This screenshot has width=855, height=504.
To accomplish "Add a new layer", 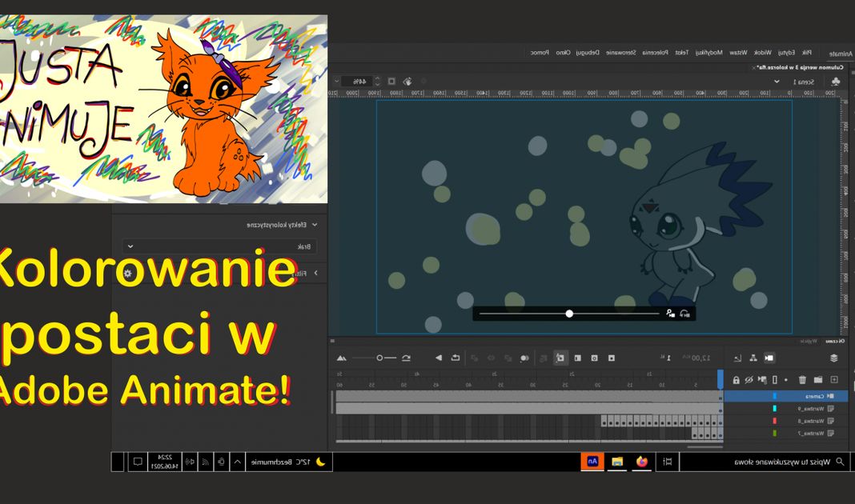I will click(833, 380).
